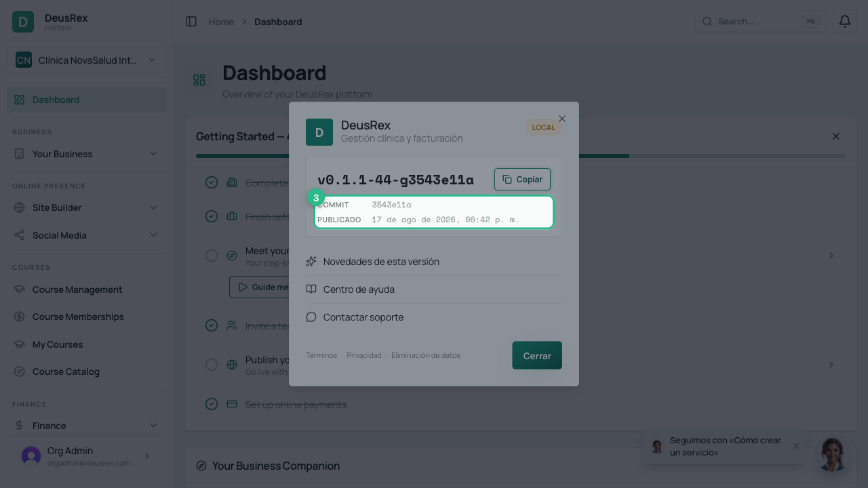Click the Course Memberships dollar icon

[x=20, y=317]
